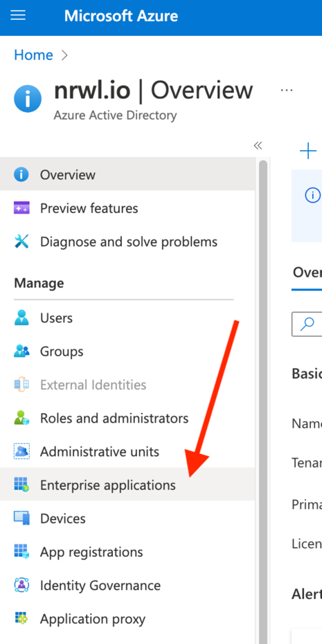
Task: Click the App registrations icon
Action: pyautogui.click(x=21, y=552)
